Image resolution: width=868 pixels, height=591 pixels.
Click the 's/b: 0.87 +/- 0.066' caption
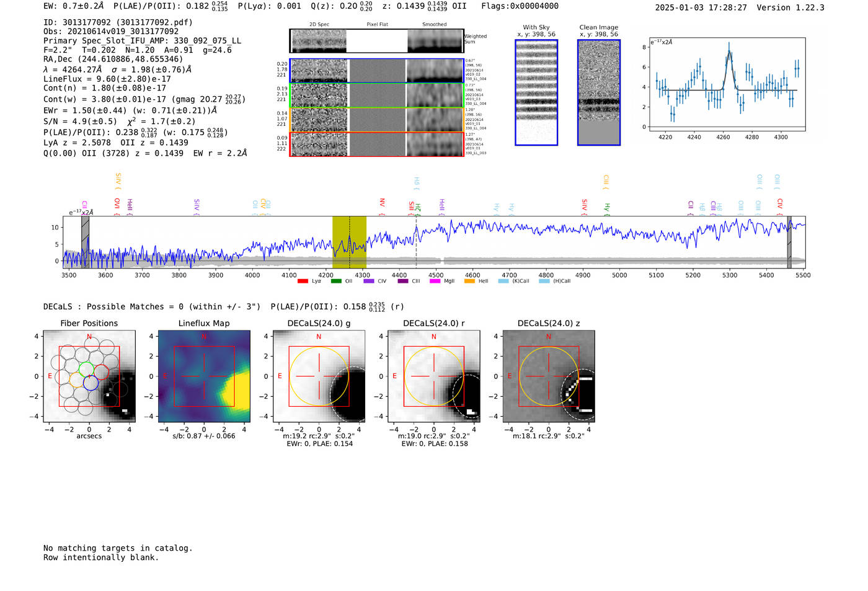pos(204,436)
